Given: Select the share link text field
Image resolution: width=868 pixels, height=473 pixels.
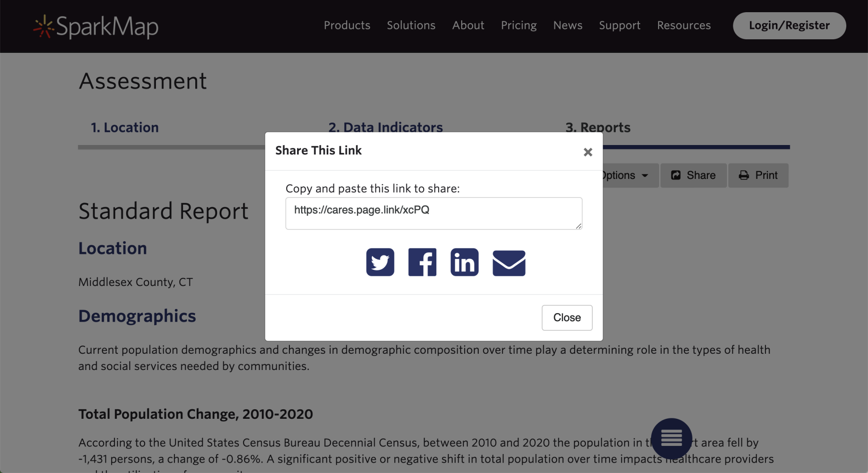Looking at the screenshot, I should pos(434,213).
